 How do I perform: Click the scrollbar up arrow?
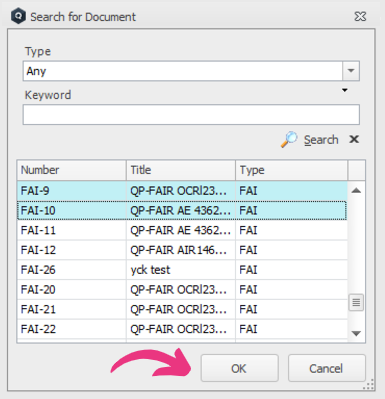point(356,191)
